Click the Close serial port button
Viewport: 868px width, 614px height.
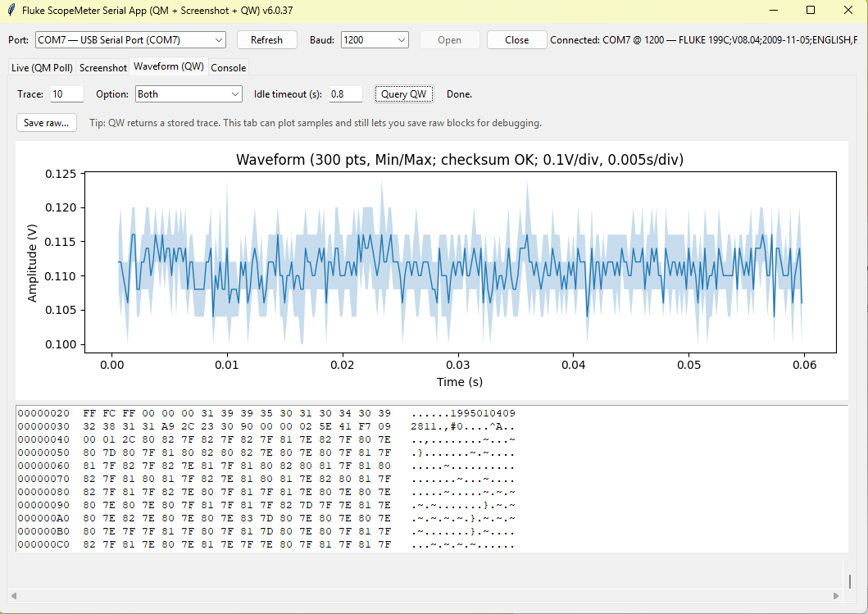[516, 40]
